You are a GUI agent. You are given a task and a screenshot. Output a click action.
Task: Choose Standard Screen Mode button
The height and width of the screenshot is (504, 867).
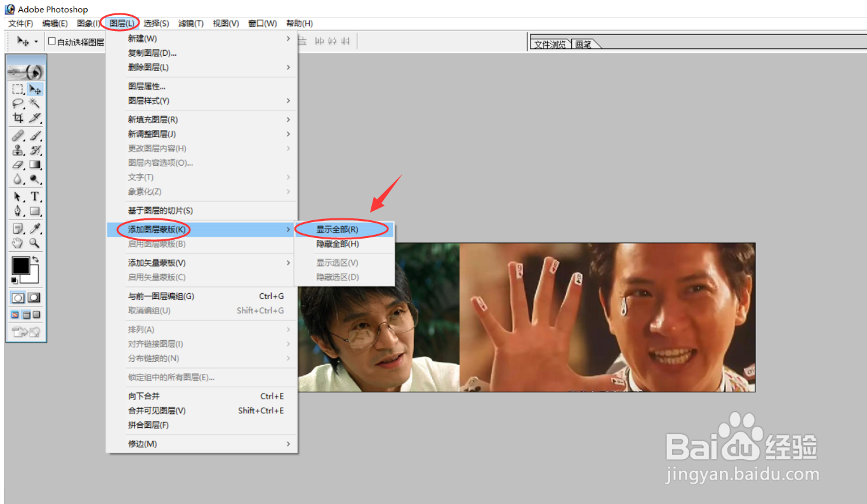click(15, 315)
